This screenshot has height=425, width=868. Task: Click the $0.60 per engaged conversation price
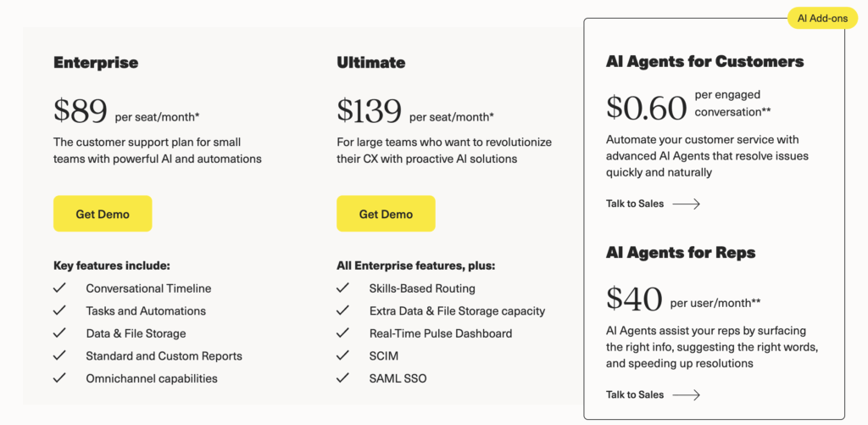point(647,108)
